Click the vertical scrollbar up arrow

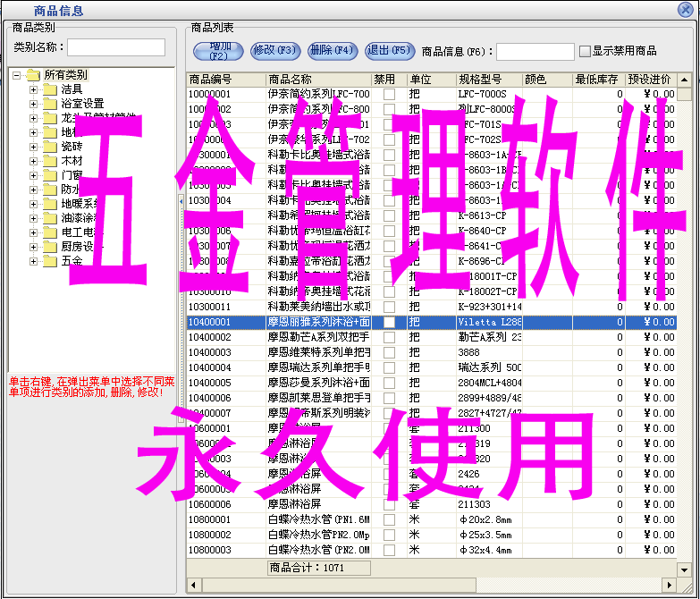[x=685, y=80]
